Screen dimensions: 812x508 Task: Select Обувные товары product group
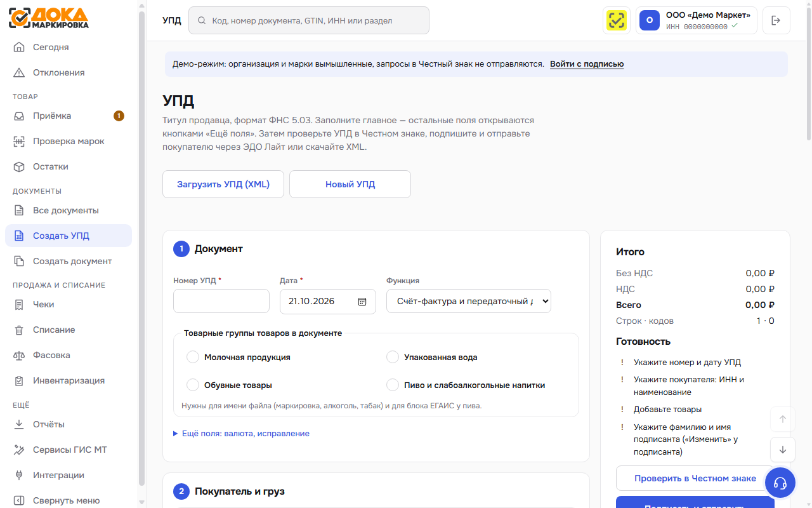[x=193, y=385]
